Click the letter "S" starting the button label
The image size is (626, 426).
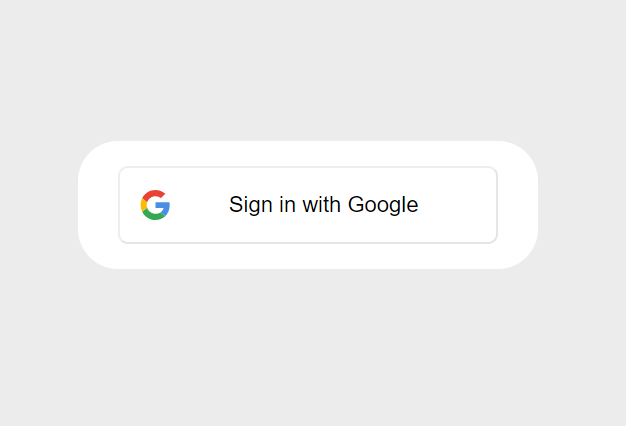(x=235, y=204)
